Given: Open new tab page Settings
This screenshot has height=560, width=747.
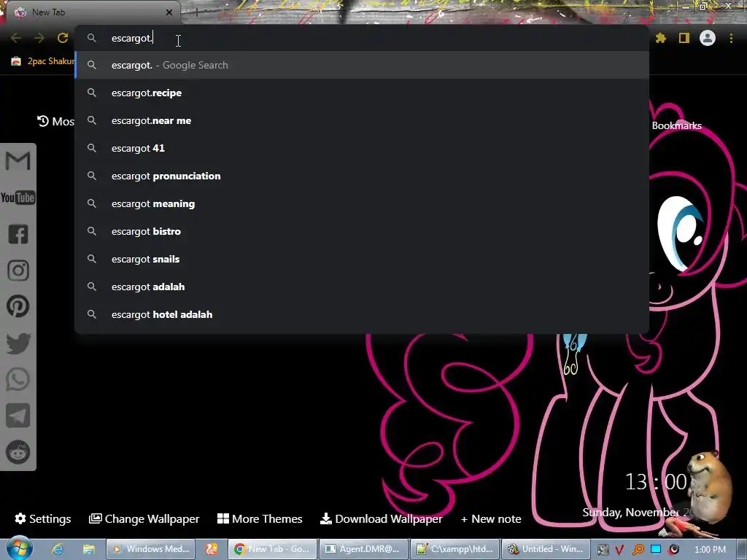Looking at the screenshot, I should point(43,518).
